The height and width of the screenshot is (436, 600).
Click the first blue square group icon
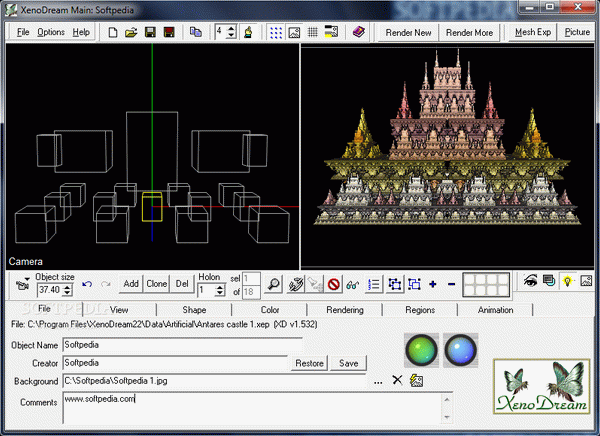pyautogui.click(x=395, y=284)
